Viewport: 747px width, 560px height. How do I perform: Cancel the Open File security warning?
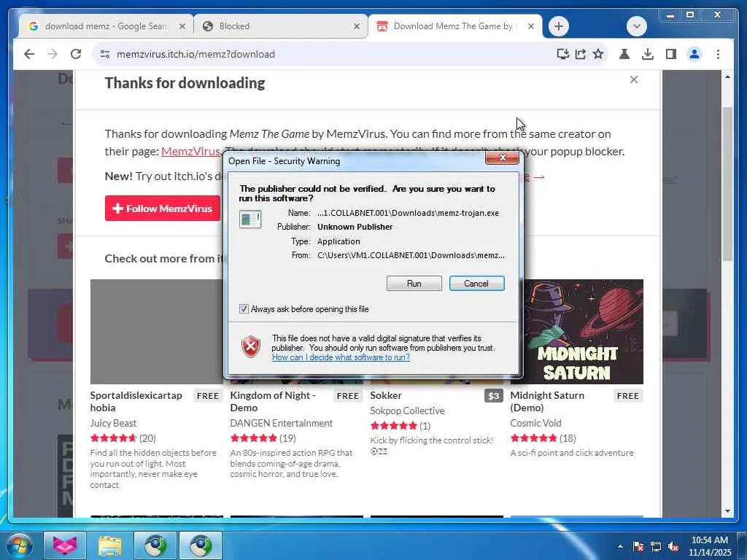[x=476, y=284]
